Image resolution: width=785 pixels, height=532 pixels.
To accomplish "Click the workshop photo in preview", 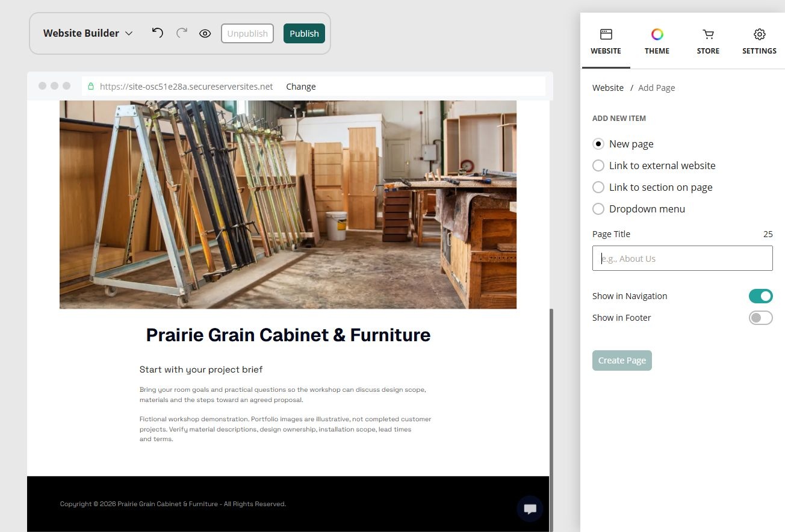I will coord(288,205).
